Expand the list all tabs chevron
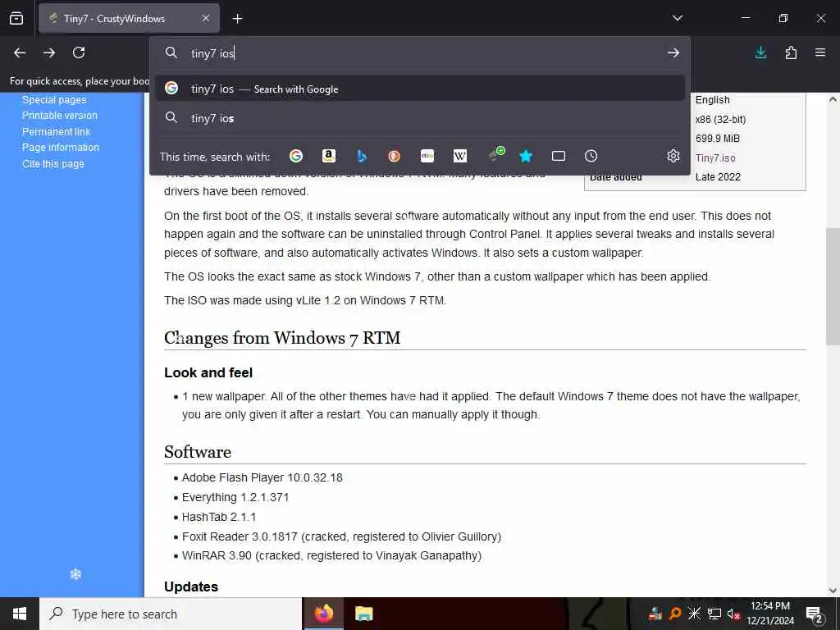This screenshot has height=630, width=840. click(x=677, y=18)
